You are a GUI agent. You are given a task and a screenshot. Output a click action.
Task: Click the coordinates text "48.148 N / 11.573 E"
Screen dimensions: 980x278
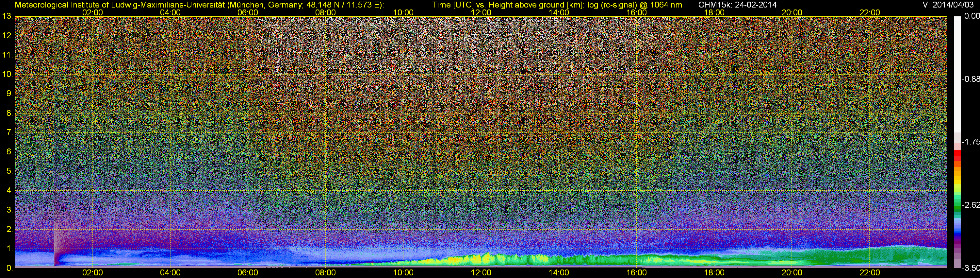[x=342, y=5]
